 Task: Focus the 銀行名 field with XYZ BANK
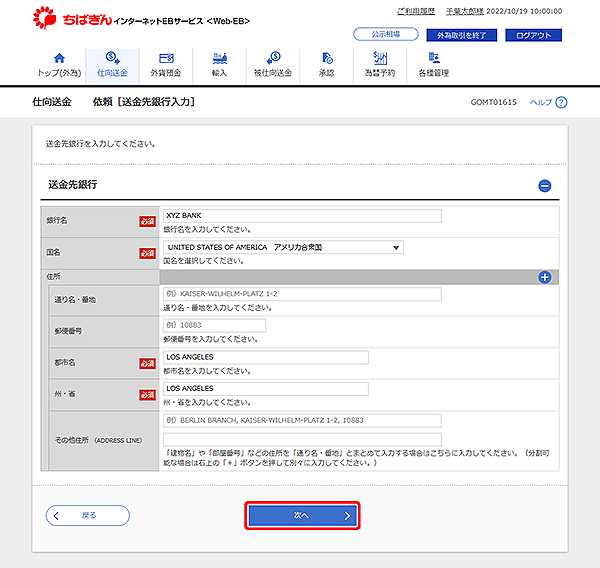pos(302,216)
